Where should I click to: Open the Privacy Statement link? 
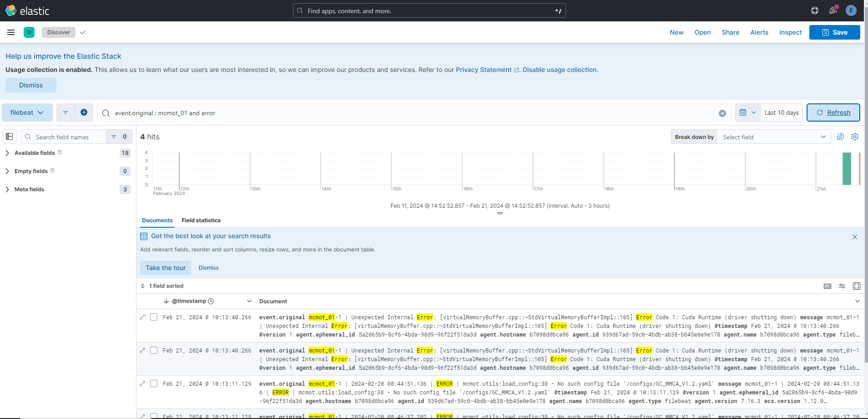[487, 70]
